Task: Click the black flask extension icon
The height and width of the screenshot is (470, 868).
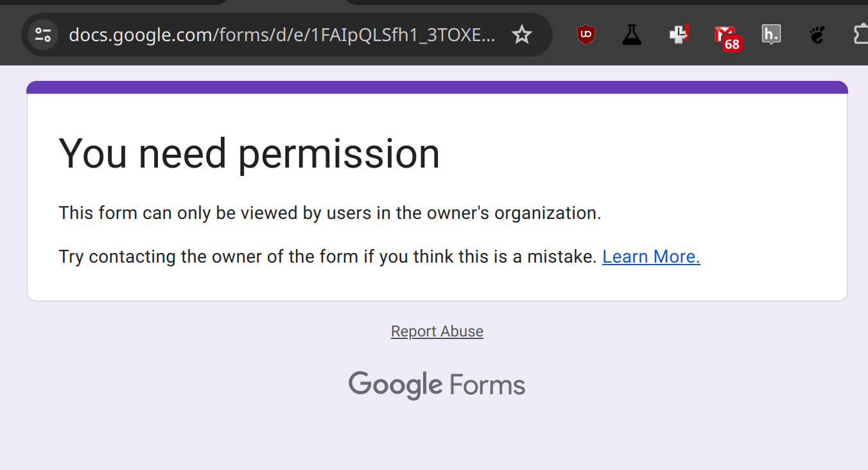Action: point(632,35)
